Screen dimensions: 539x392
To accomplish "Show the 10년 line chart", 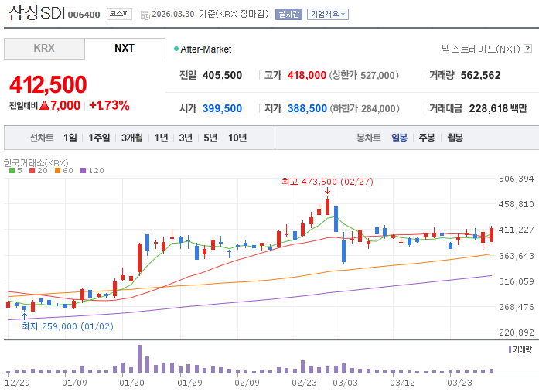I will pyautogui.click(x=237, y=138).
